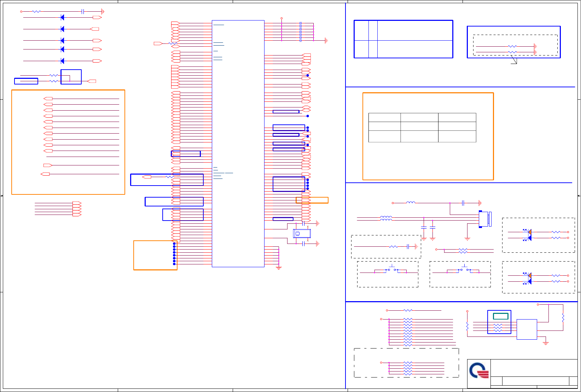The width and height of the screenshot is (581, 392).
Task: Click the arrow callout under the dashed top-right box
Action: 514,60
